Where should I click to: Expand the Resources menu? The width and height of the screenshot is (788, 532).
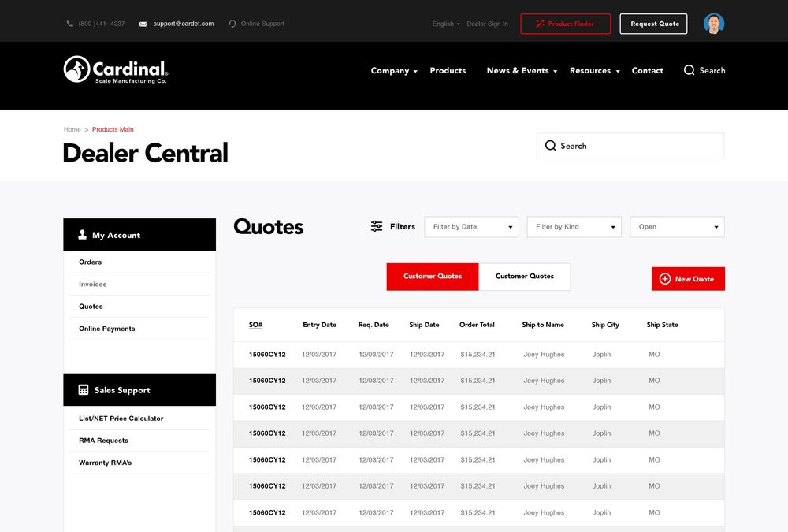(594, 71)
